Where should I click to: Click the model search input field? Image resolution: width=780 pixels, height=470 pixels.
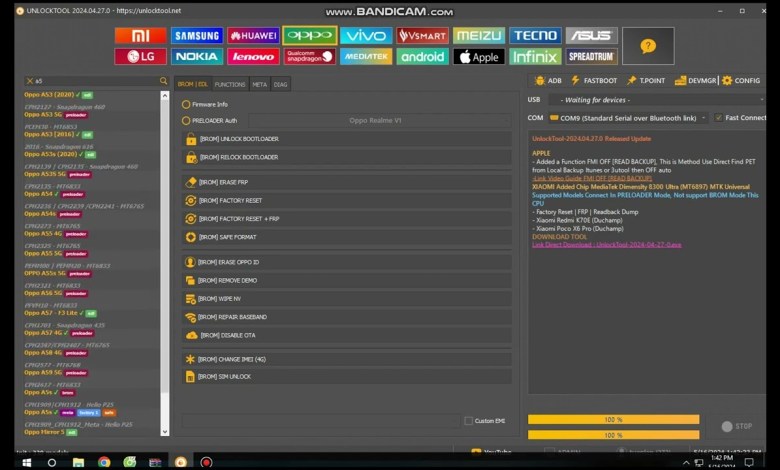coord(95,81)
